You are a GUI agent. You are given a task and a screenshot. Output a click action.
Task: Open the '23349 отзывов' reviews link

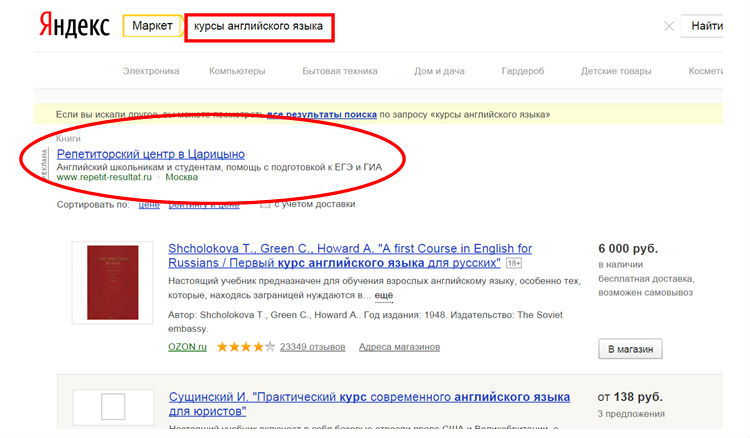312,347
